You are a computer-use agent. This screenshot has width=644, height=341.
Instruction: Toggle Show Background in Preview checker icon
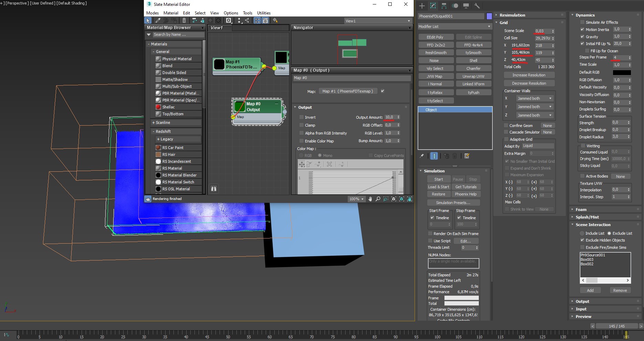(218, 21)
